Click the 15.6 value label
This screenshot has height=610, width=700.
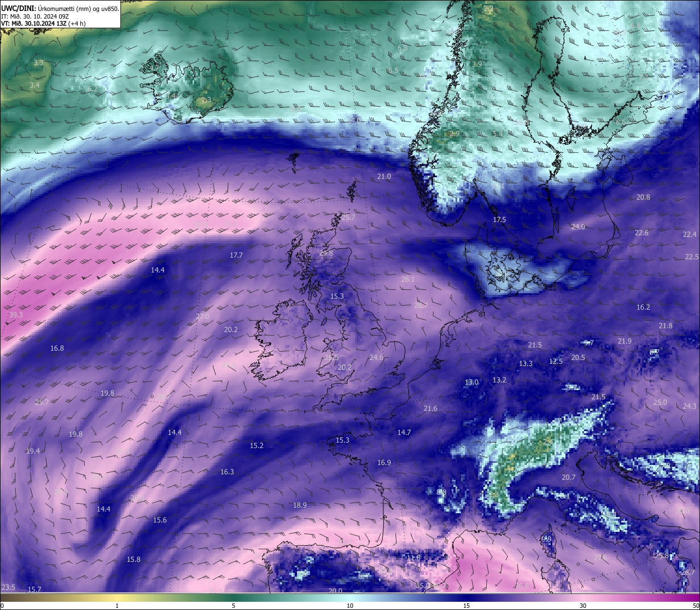pos(160,520)
